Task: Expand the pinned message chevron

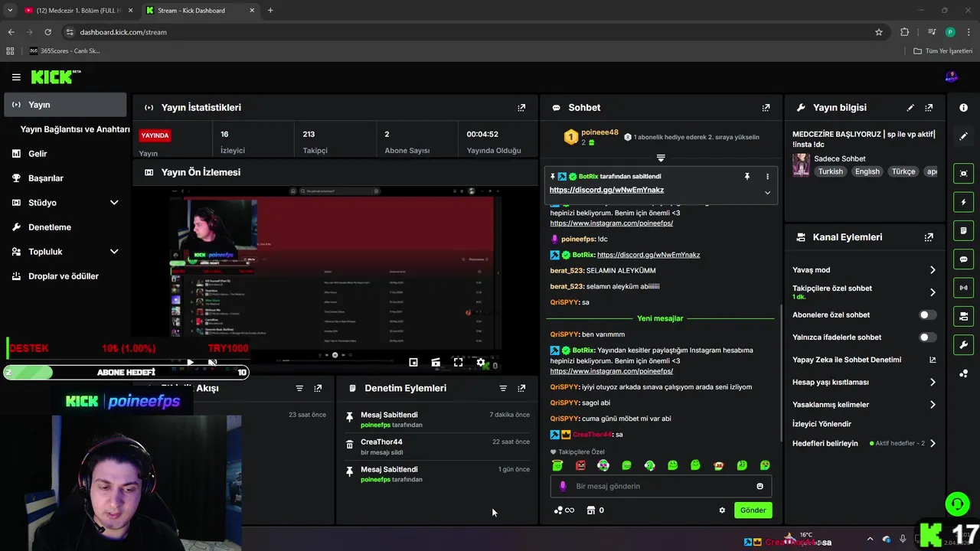Action: (x=767, y=192)
